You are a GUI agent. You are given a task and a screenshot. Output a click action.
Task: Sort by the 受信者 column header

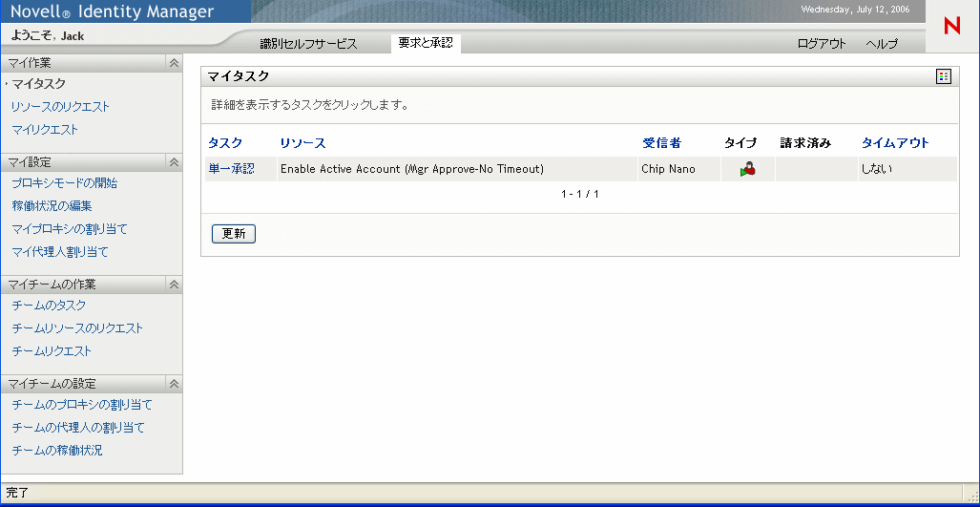tap(661, 142)
